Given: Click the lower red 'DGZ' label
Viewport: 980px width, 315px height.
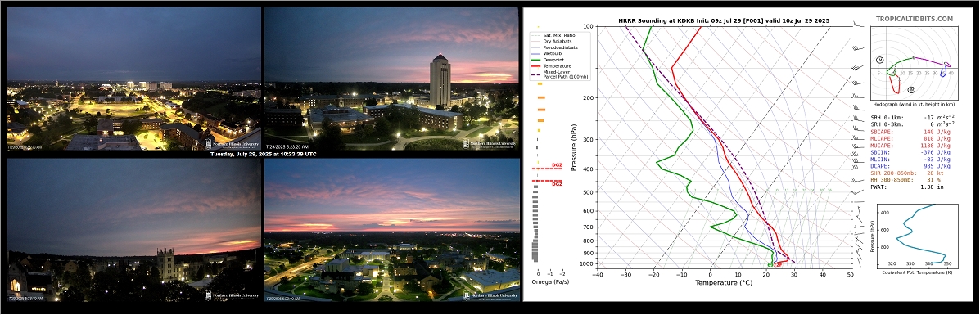Looking at the screenshot, I should tap(557, 184).
